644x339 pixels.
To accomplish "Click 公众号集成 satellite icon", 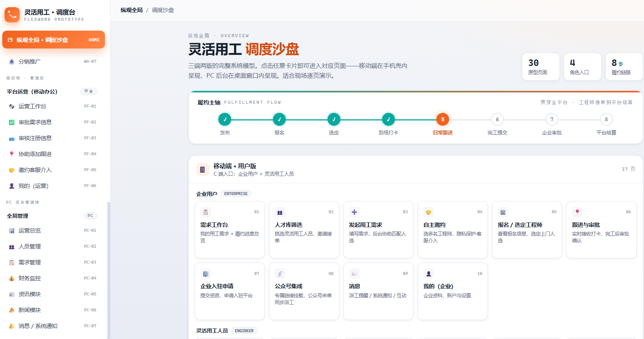I will coord(280,273).
